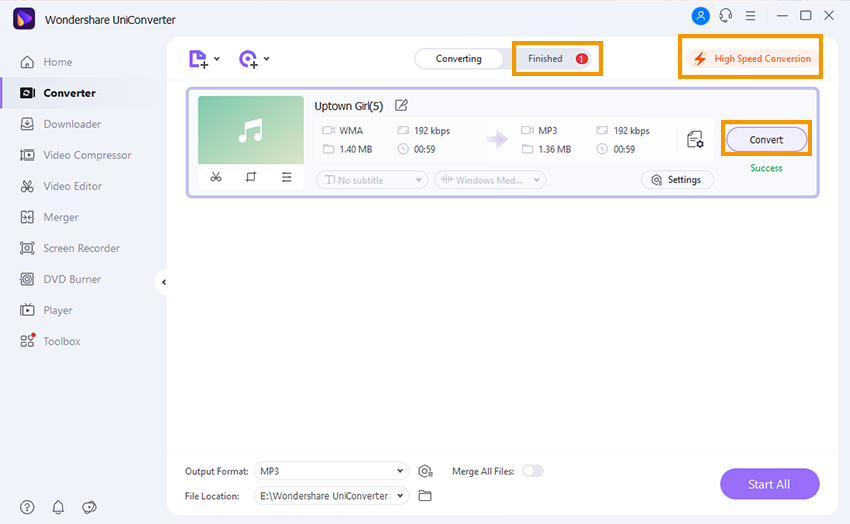Viewport: 850px width, 524px height.
Task: Collapse the sidebar with arrow handle
Action: point(163,282)
